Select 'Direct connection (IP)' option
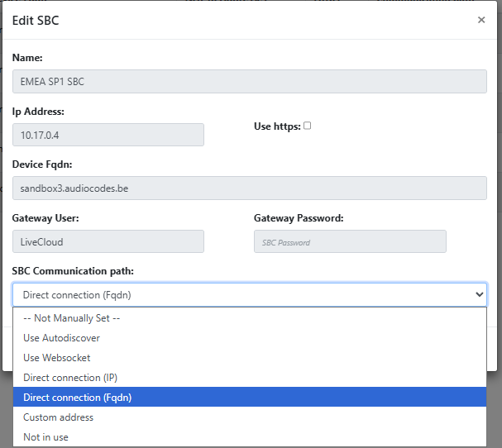Image resolution: width=502 pixels, height=448 pixels. [70, 378]
